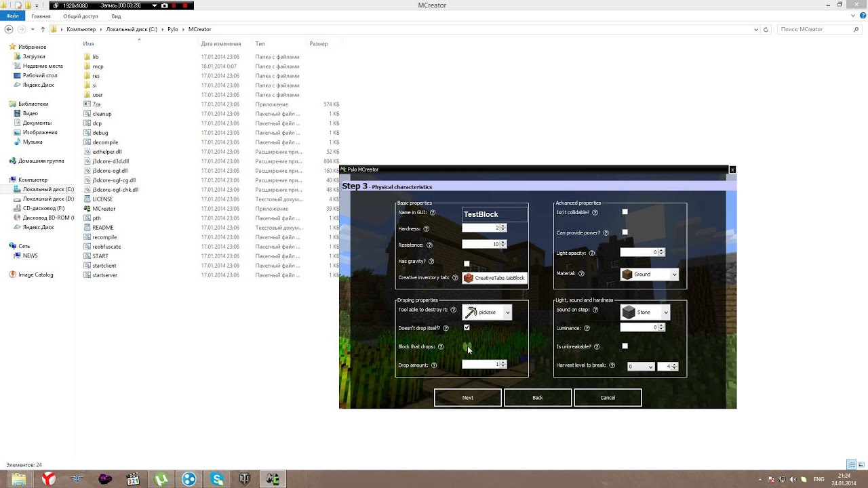Click help icon for Harvest level to break
The image size is (868, 488).
[x=612, y=365]
